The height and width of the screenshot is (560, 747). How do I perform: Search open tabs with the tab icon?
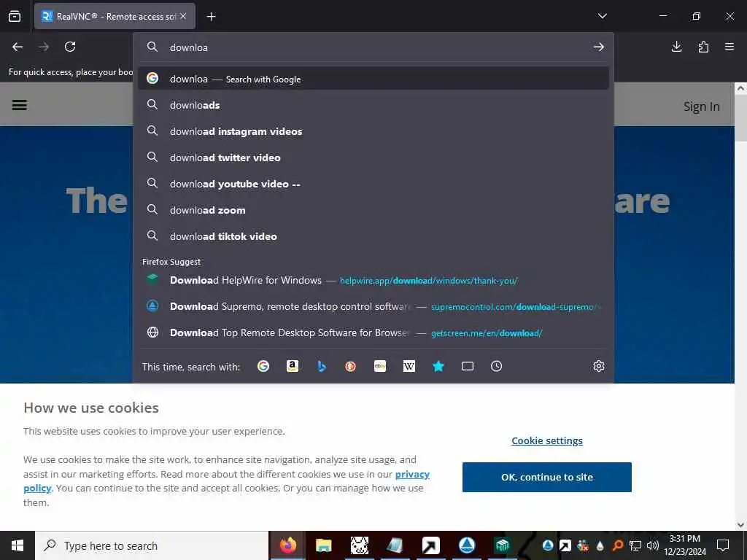pyautogui.click(x=468, y=366)
